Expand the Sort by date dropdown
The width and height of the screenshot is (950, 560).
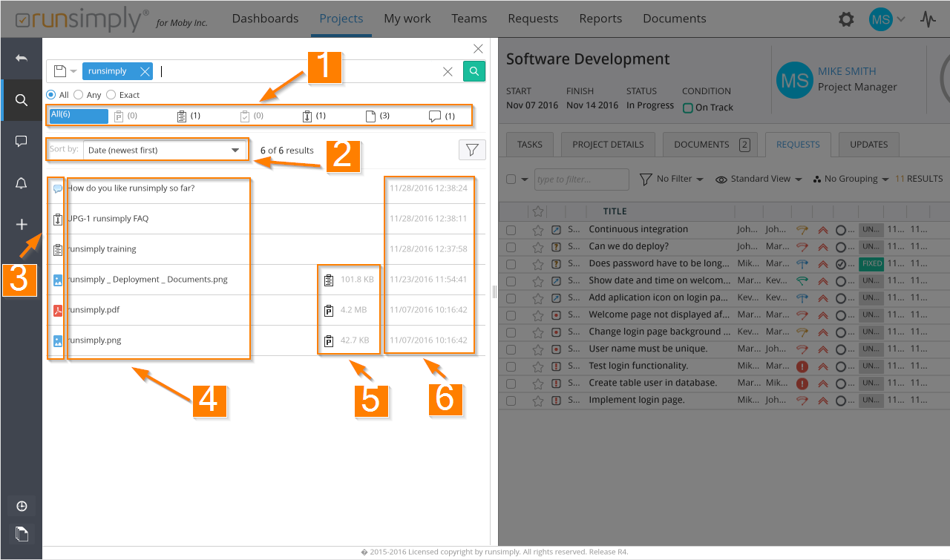tap(164, 150)
